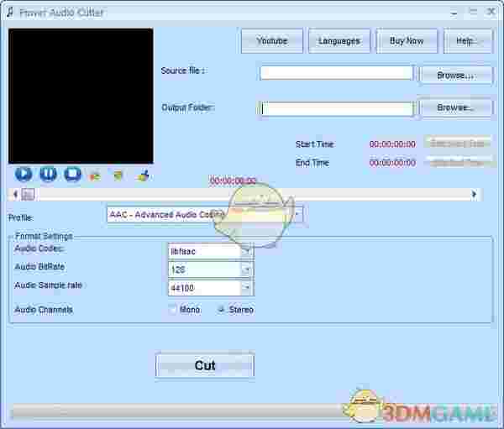
Task: Browse for the output folder
Action: [x=455, y=107]
